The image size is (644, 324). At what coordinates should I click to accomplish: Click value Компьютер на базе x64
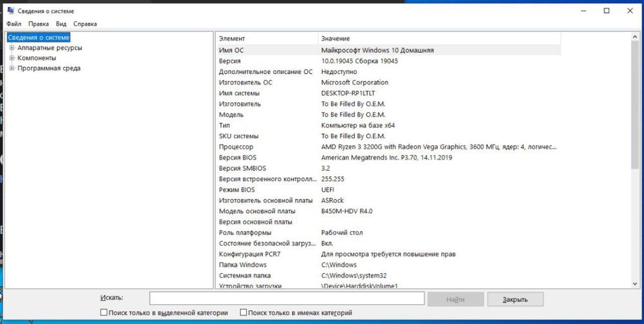click(358, 125)
